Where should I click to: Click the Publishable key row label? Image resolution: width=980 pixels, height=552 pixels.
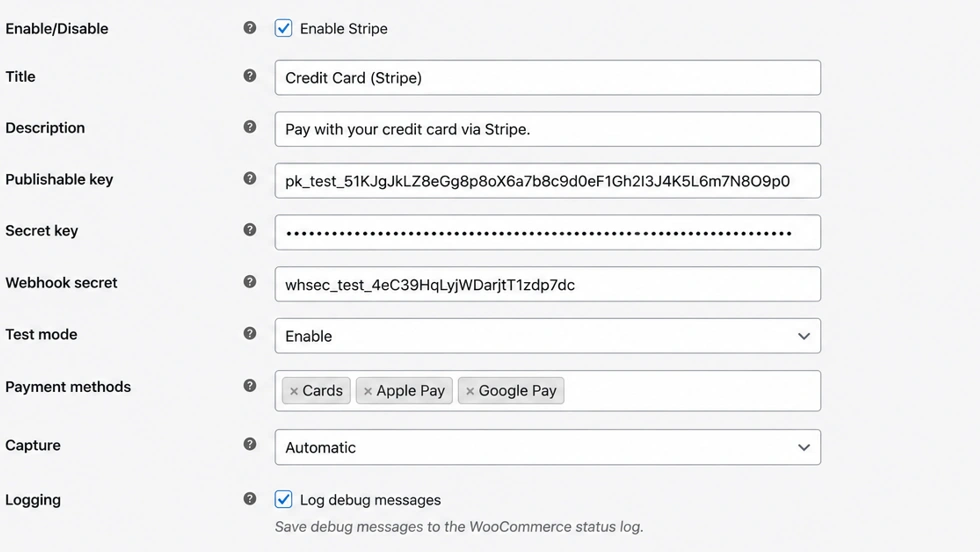click(x=59, y=179)
